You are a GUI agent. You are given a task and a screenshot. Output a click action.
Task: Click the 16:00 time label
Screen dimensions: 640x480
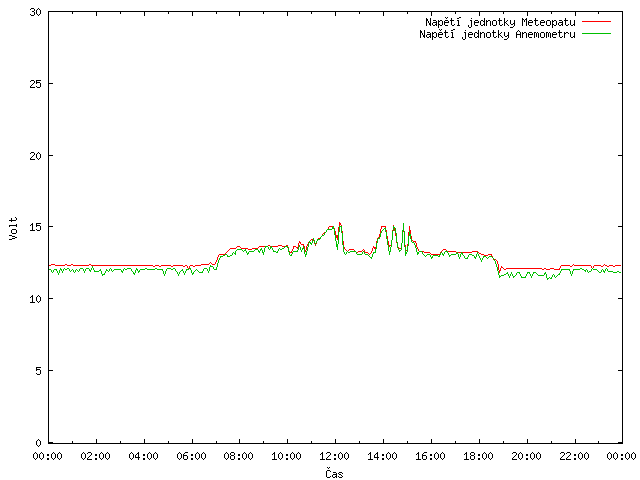coord(430,456)
